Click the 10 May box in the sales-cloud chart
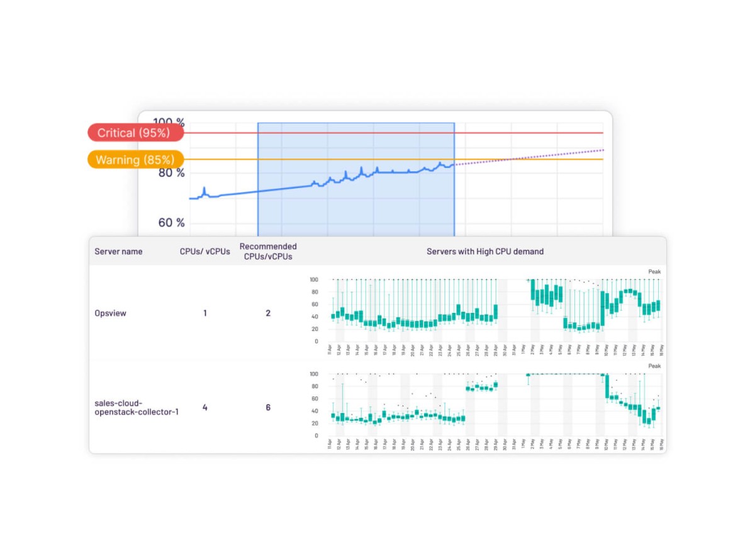Viewport: 755px width, 560px height. [607, 386]
